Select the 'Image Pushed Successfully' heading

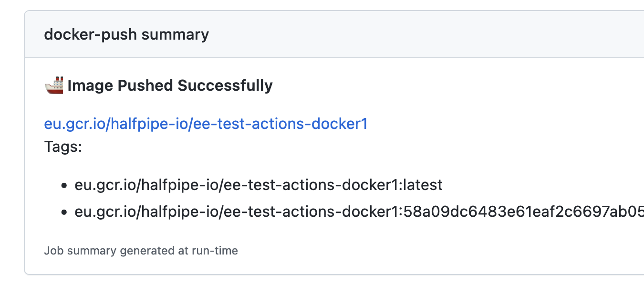(170, 85)
